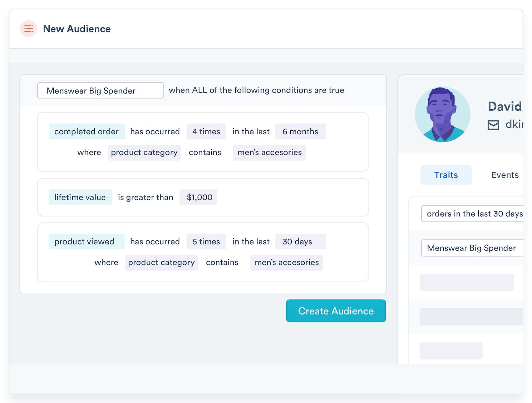
Task: Click 'men's accesories' value in completed order condition
Action: click(x=269, y=153)
